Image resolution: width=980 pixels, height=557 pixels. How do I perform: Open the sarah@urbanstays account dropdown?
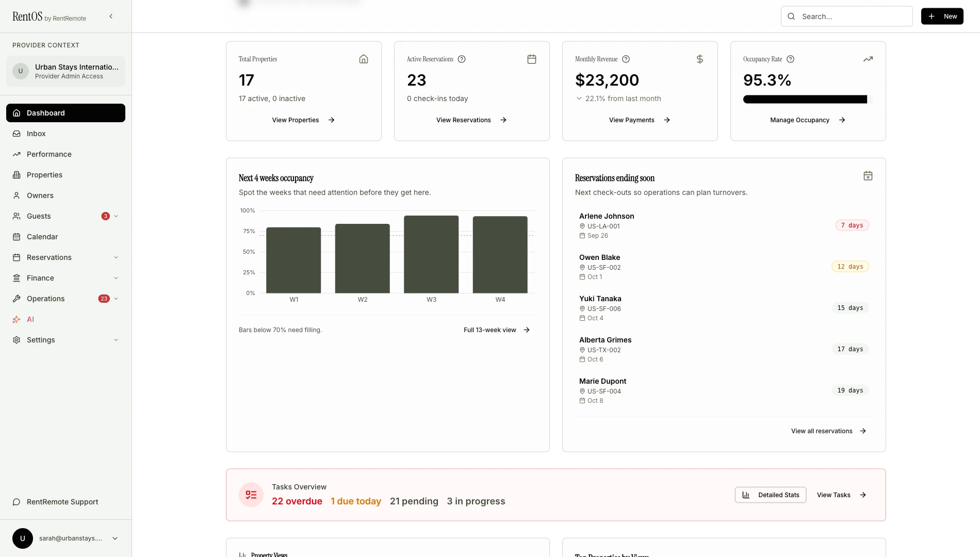pyautogui.click(x=66, y=538)
